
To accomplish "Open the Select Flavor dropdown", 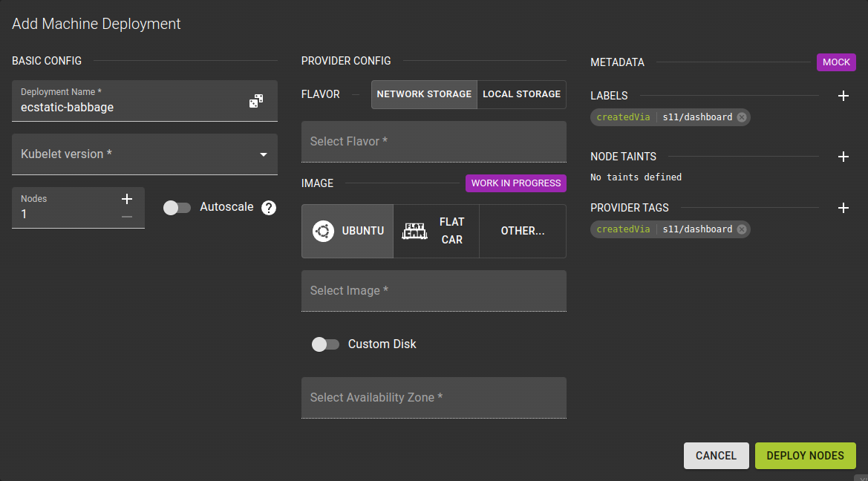I will pyautogui.click(x=434, y=141).
